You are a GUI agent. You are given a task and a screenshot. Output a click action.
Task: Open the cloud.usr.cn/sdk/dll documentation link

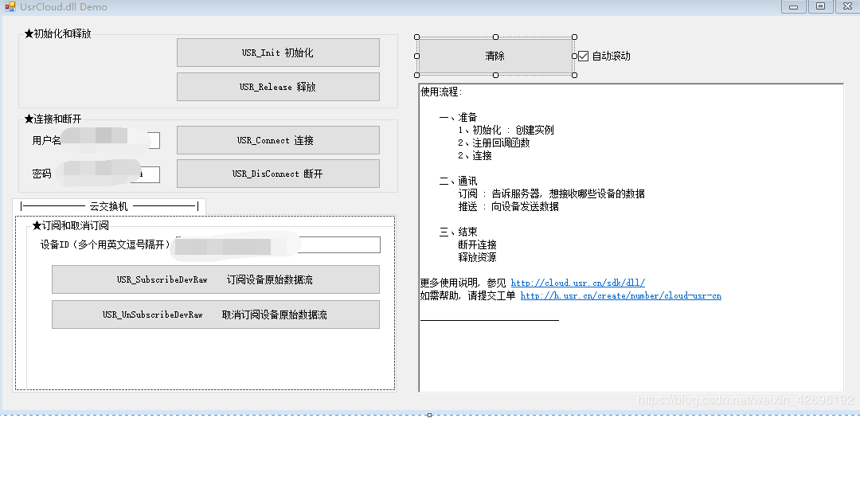[x=578, y=282]
